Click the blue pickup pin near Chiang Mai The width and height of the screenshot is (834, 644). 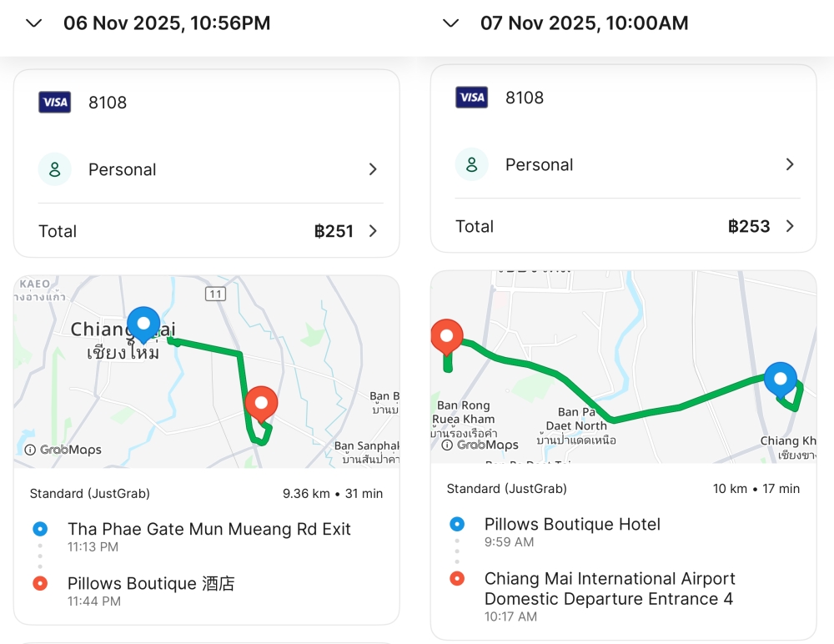click(143, 324)
